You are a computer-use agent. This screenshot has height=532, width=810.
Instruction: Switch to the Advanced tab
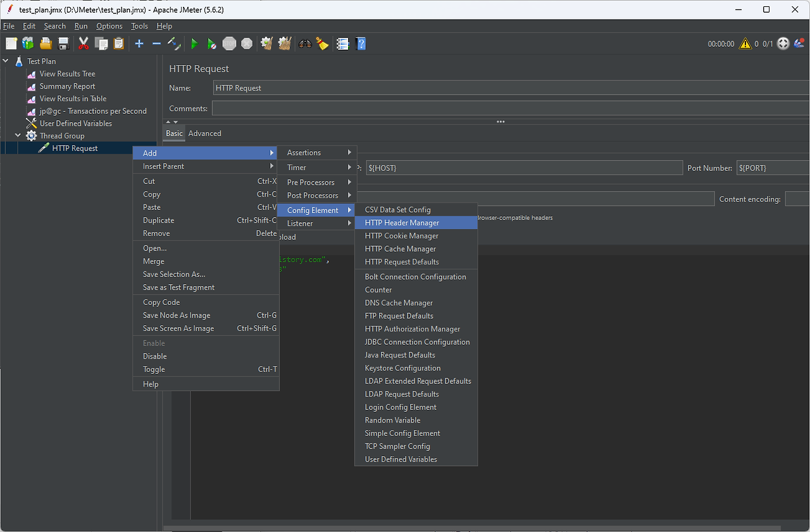coord(204,133)
